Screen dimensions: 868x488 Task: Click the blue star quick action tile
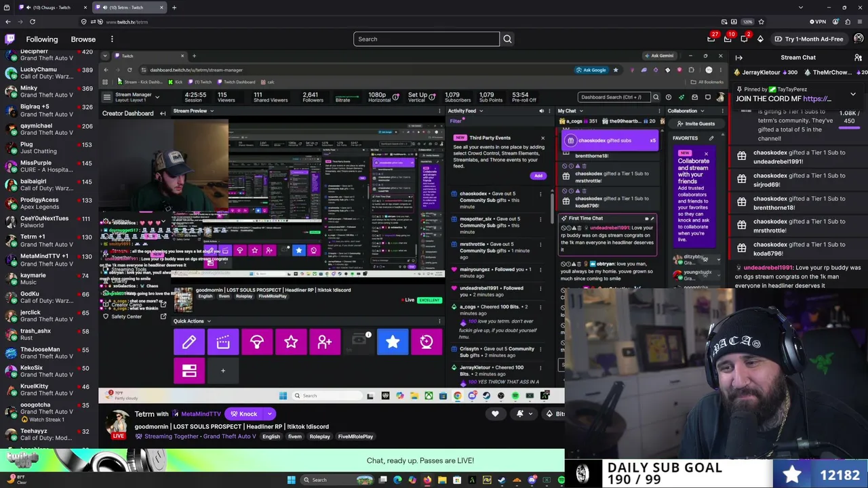[x=393, y=342]
